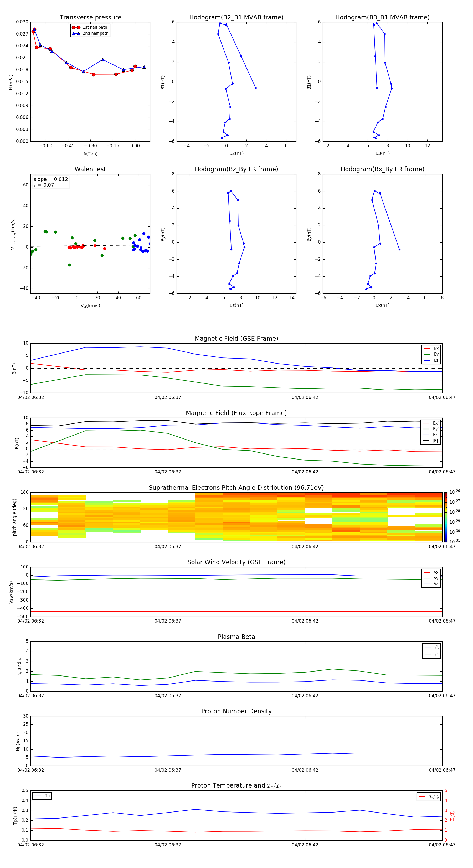This screenshot has height=868, width=473.
Task: Click the 'Te/Tp' legend box
Action: 428,797
